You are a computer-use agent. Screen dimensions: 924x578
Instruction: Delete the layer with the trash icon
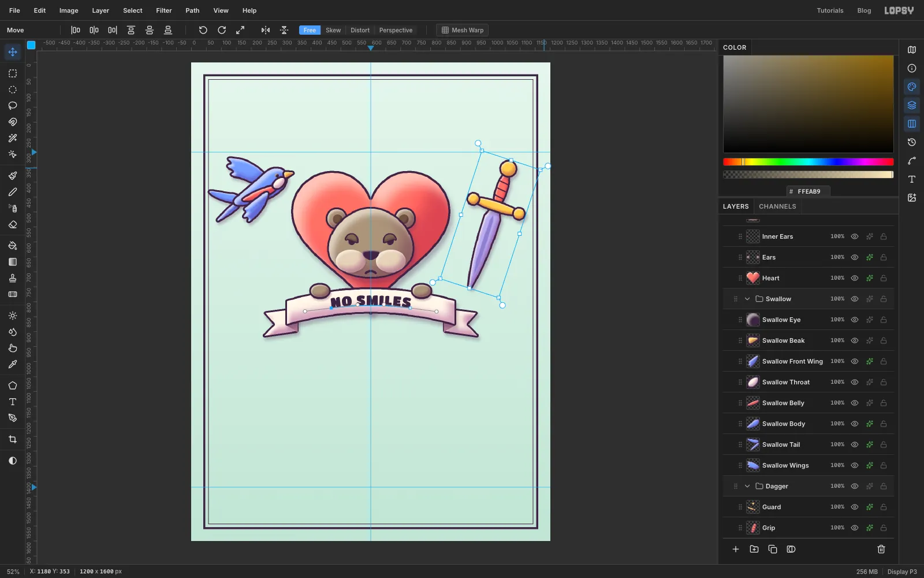[x=881, y=549]
